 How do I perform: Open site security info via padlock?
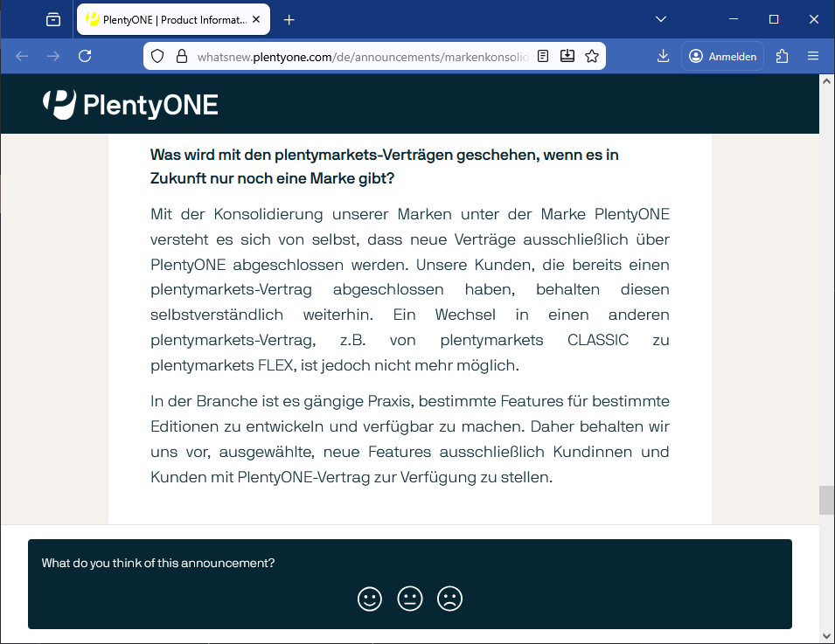coord(182,56)
